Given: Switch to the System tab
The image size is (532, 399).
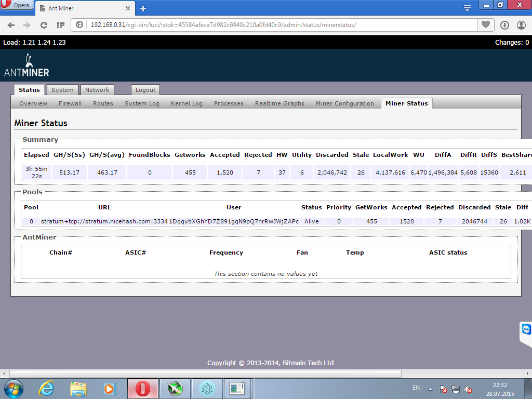Looking at the screenshot, I should [62, 90].
